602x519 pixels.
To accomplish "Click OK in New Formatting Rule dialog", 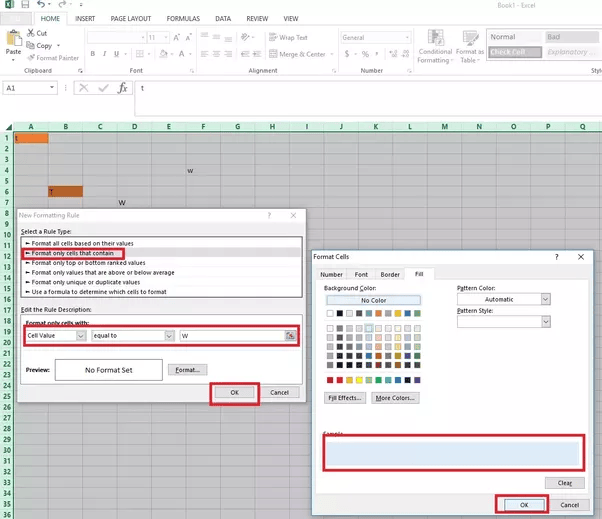I will 235,392.
